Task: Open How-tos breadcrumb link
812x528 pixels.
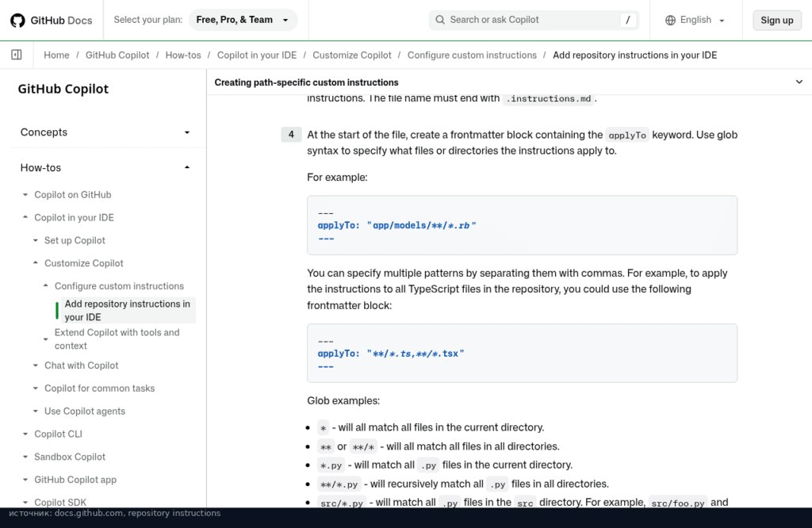Action: pos(183,55)
